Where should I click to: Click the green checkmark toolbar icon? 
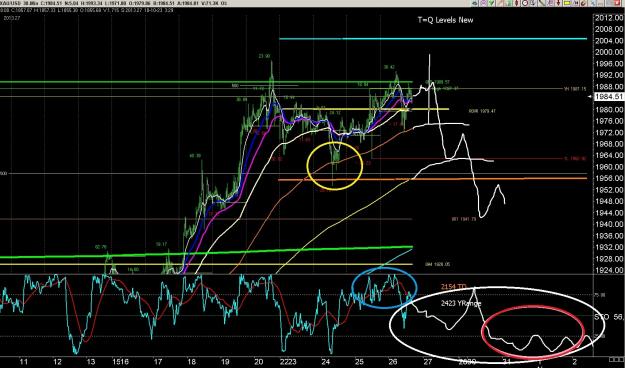(491, 3)
